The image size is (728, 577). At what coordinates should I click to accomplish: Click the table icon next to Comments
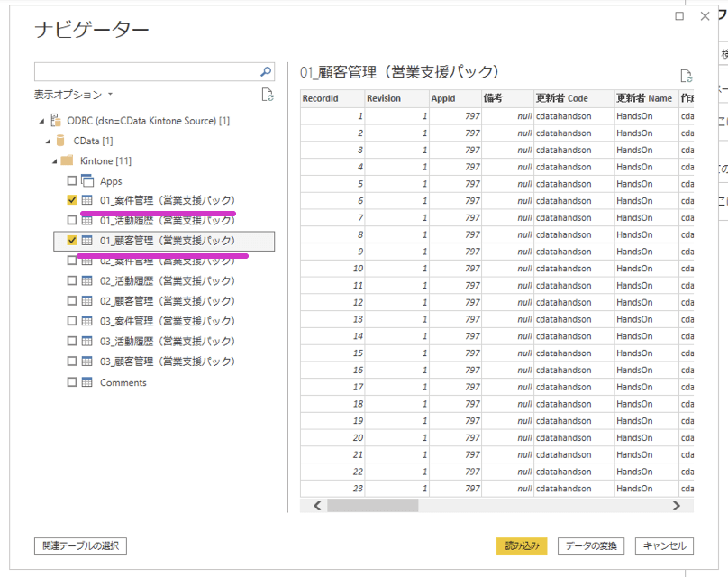(x=87, y=382)
